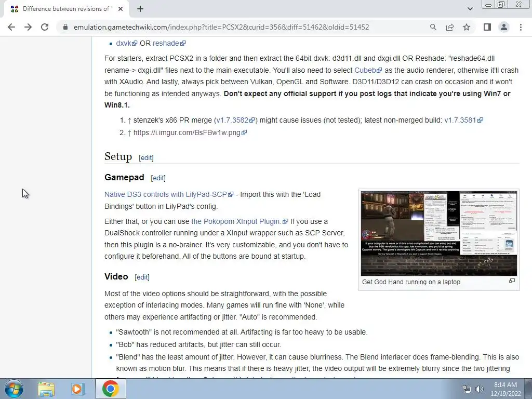
Task: Close the Difference between revisions tab
Action: [x=121, y=9]
